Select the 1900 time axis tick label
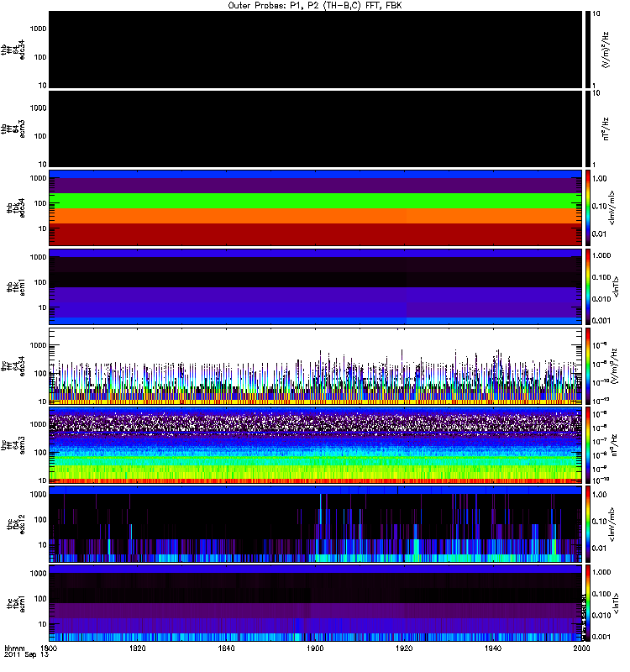This screenshot has width=630, height=672. point(315,649)
